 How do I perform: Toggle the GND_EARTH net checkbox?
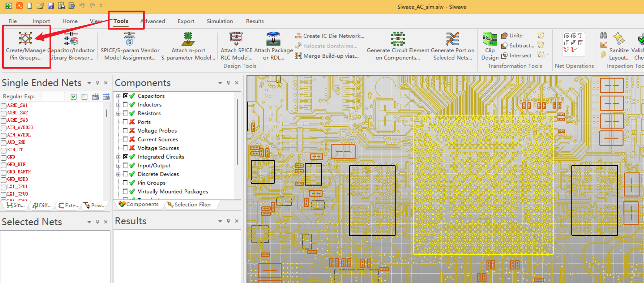4,172
